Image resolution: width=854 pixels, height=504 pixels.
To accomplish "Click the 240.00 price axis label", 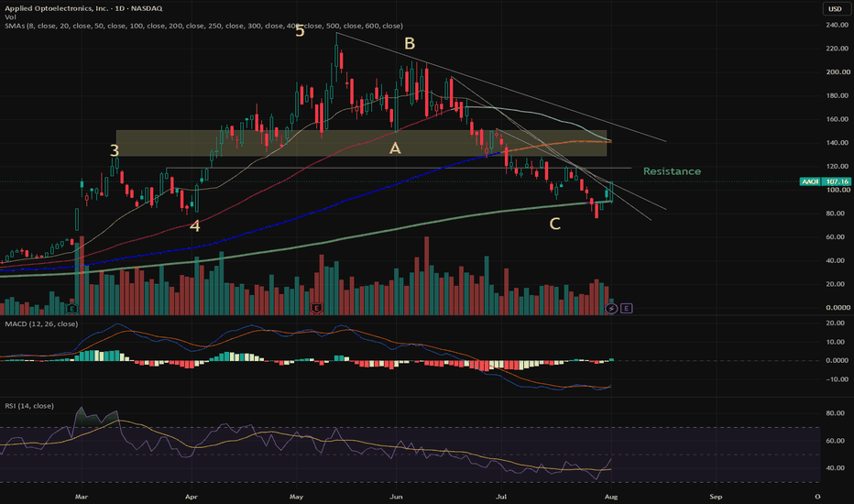I will tap(838, 25).
